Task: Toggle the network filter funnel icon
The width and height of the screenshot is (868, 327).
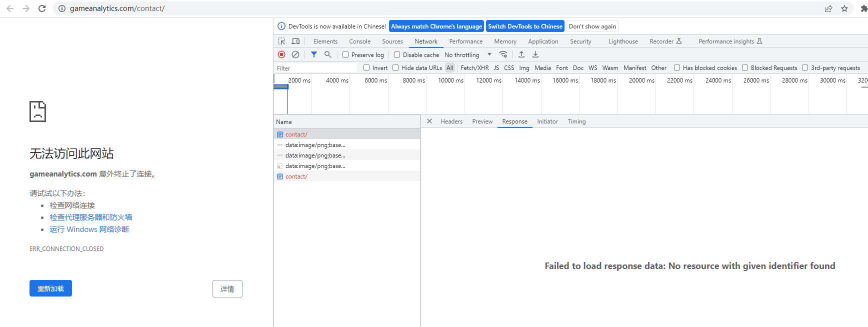Action: 314,54
